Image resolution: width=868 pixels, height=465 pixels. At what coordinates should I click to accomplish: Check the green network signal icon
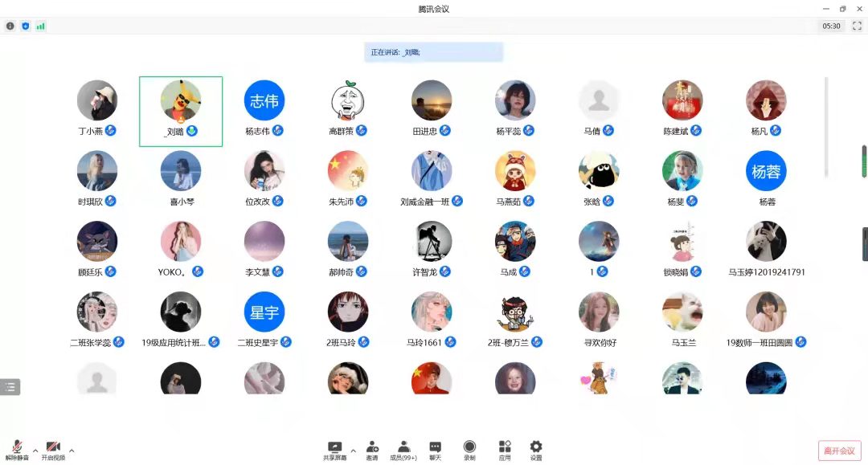point(40,26)
